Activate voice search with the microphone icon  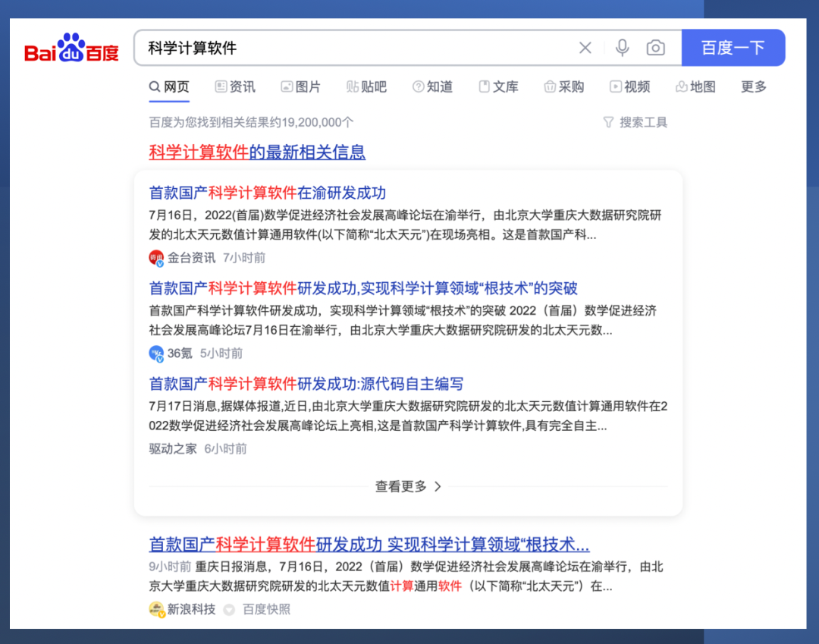tap(622, 47)
